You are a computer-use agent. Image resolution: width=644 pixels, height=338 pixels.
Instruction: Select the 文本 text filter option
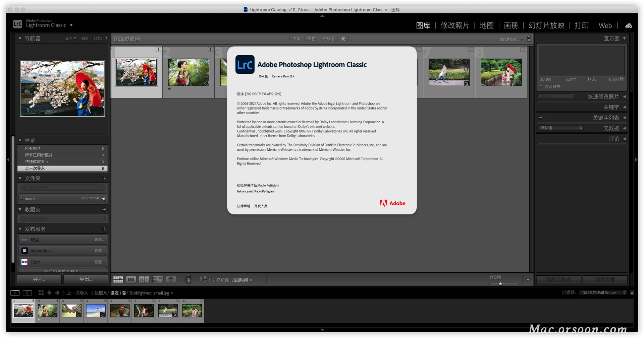[297, 39]
